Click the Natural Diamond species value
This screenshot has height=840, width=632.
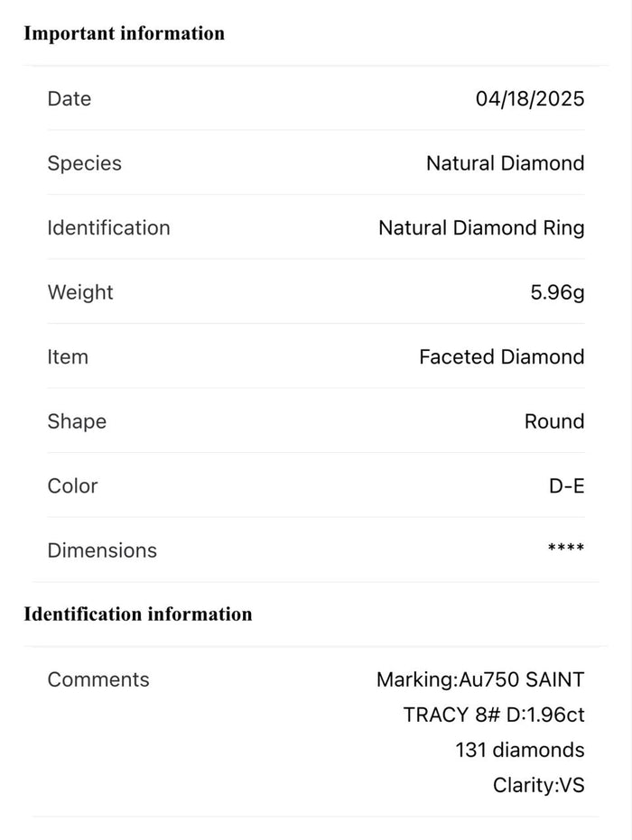click(505, 163)
